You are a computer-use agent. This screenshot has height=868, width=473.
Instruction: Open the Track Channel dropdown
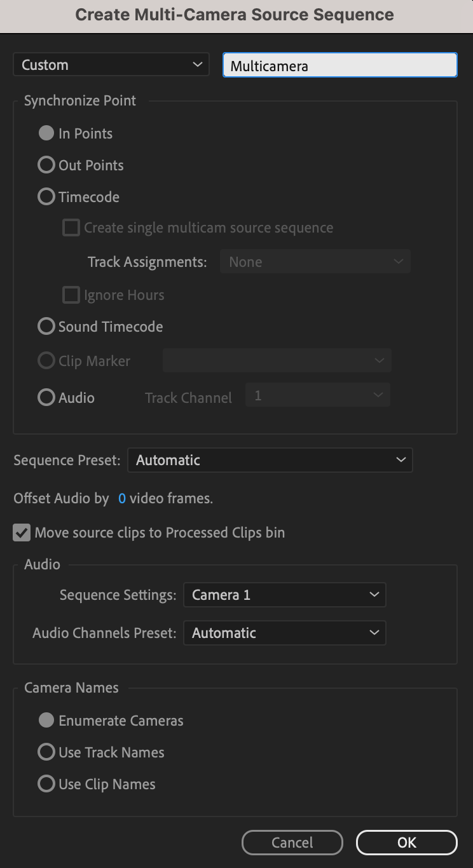point(318,396)
